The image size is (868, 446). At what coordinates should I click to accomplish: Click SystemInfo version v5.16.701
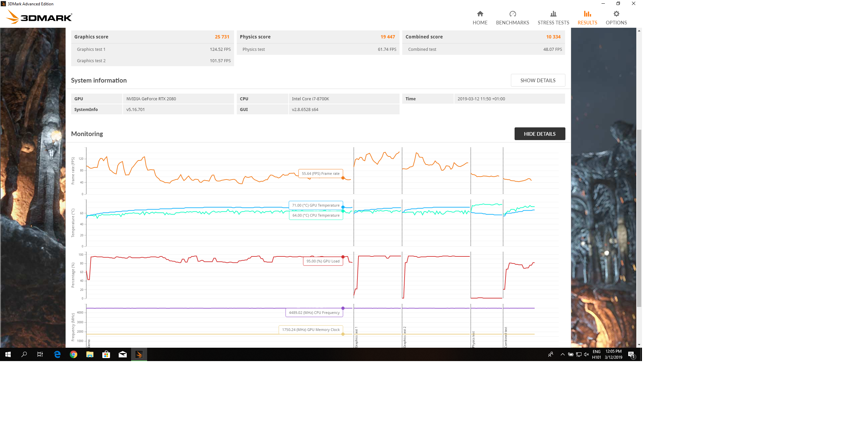coord(135,109)
